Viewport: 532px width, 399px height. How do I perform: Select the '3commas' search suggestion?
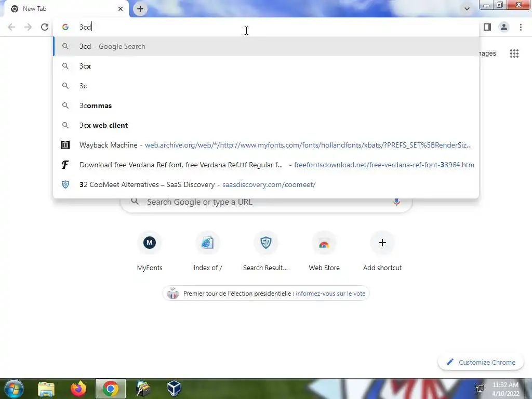coord(266,105)
